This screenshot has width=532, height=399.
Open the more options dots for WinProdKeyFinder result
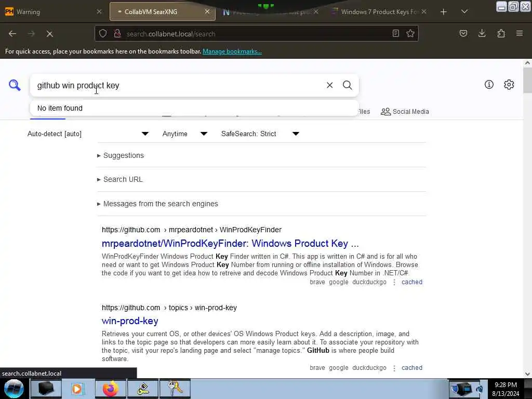click(x=394, y=282)
